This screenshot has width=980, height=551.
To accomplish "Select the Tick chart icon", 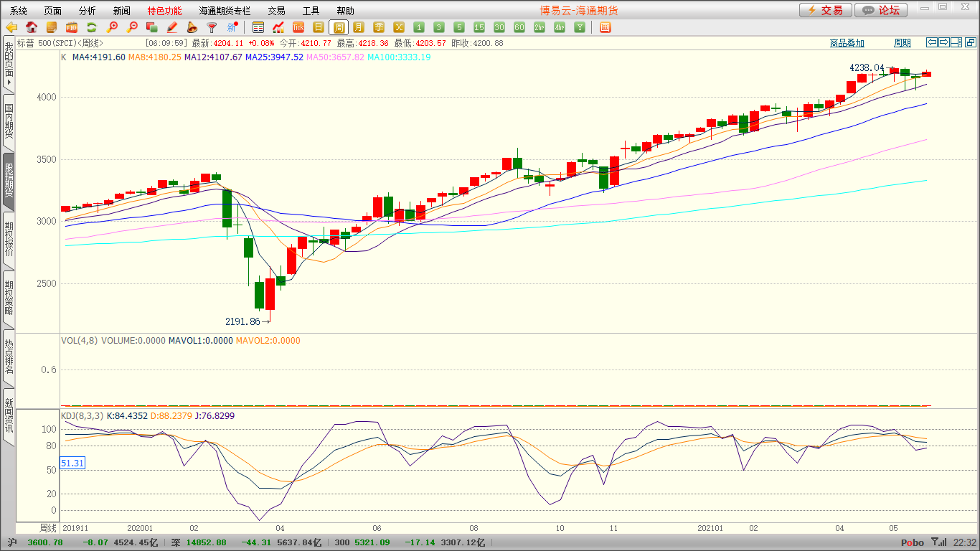I will click(x=298, y=27).
